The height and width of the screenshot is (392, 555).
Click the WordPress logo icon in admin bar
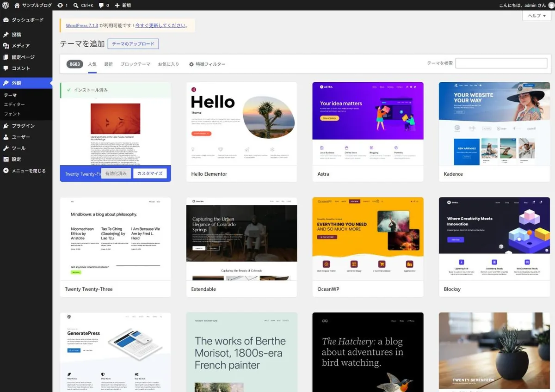click(x=6, y=5)
